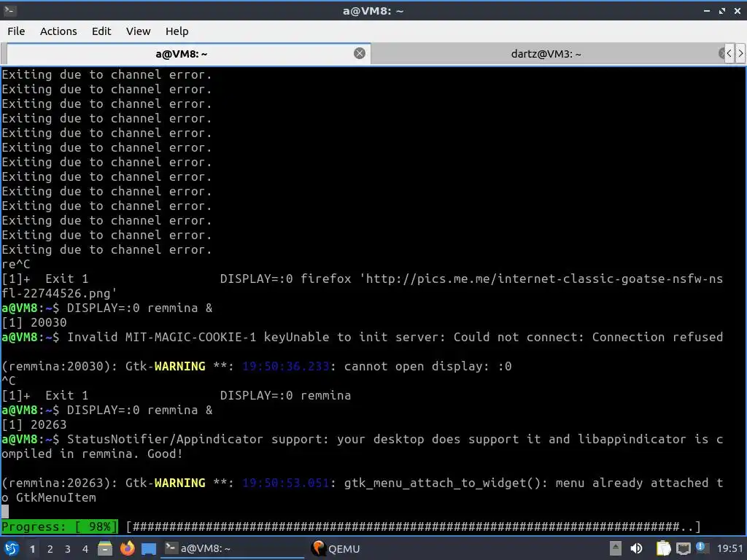Switch to workspace 1
Image resolution: width=747 pixels, height=560 pixels.
(x=32, y=549)
